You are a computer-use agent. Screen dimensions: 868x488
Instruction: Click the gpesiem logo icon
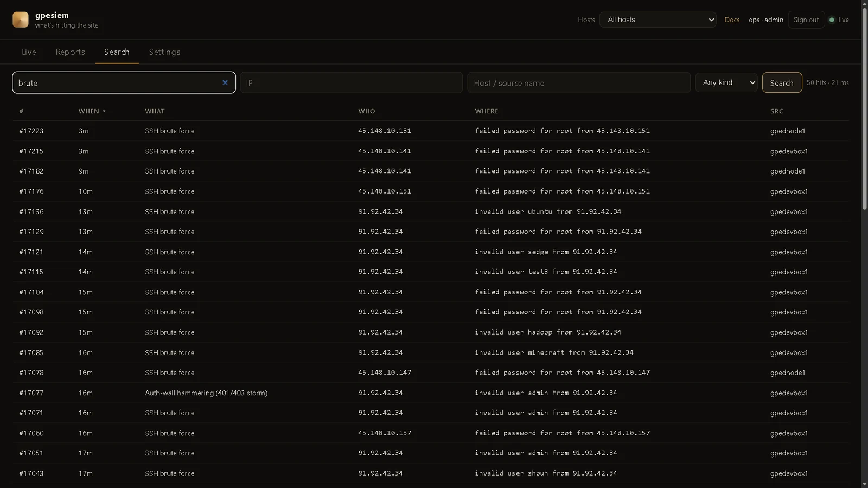(21, 20)
